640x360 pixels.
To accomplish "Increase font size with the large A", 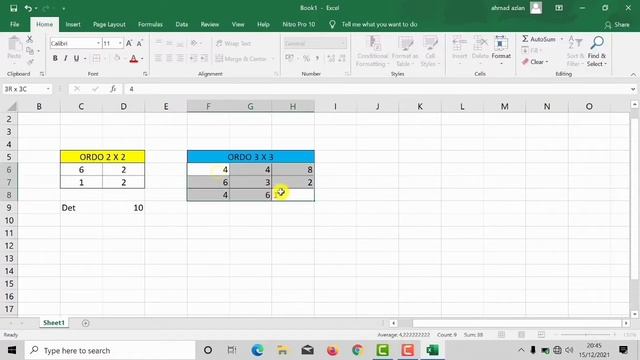I will tap(129, 43).
